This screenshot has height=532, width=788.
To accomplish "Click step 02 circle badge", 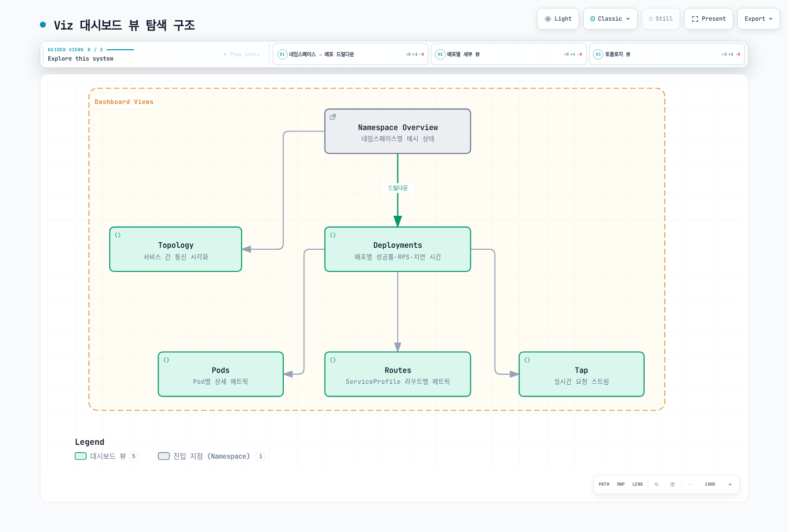I will tap(440, 54).
